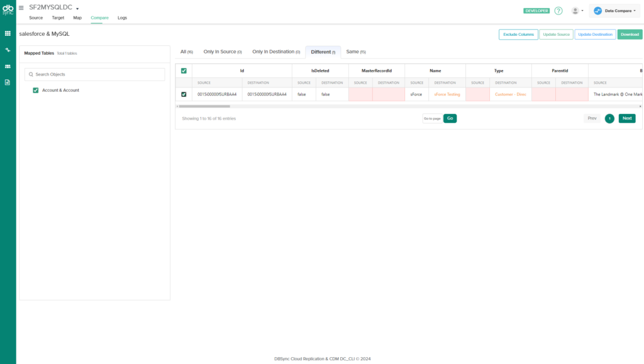Open the nine-square grid icon in sidebar
This screenshot has width=644, height=364.
(x=8, y=33)
